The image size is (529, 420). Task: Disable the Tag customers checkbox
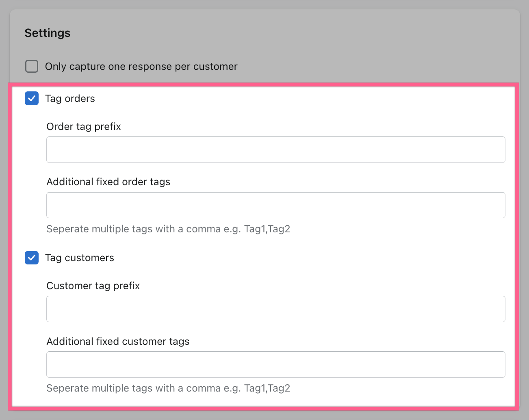tap(32, 258)
